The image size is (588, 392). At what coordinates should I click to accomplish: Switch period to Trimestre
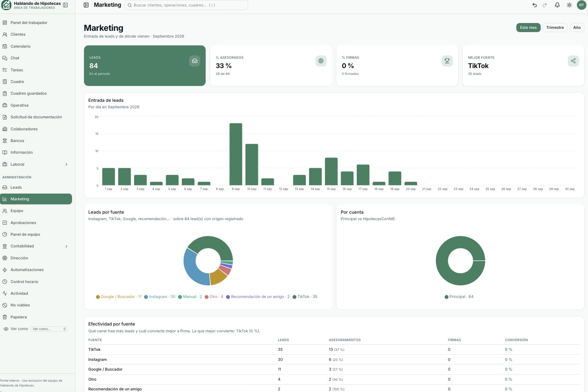(x=555, y=28)
